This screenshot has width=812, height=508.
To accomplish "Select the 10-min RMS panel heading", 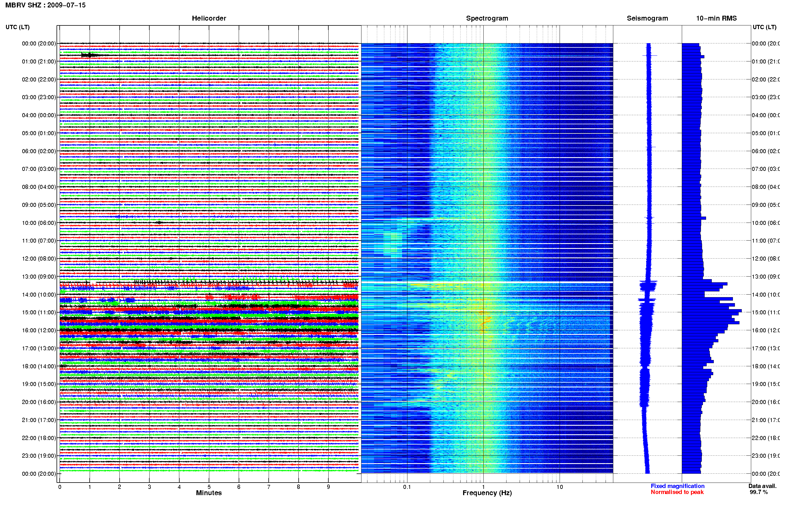I will pyautogui.click(x=716, y=18).
